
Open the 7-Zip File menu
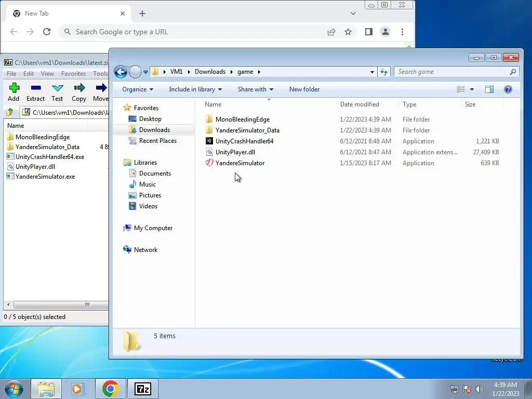[11, 74]
